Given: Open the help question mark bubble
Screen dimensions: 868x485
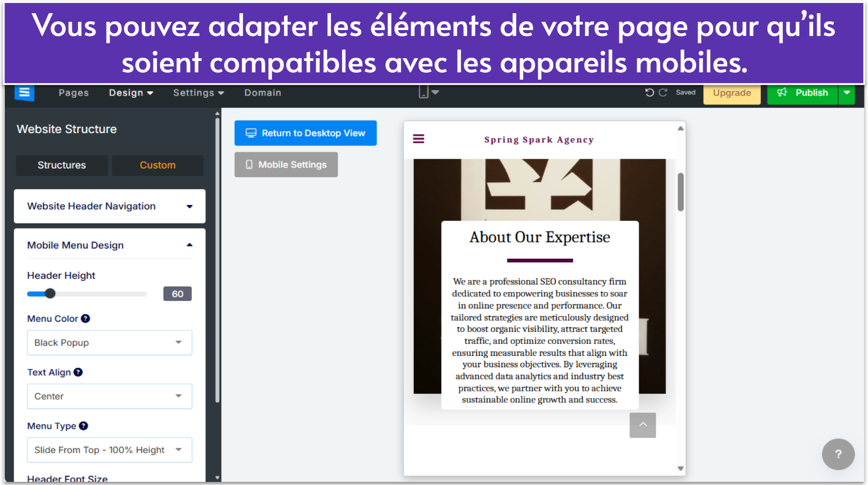Looking at the screenshot, I should [838, 454].
